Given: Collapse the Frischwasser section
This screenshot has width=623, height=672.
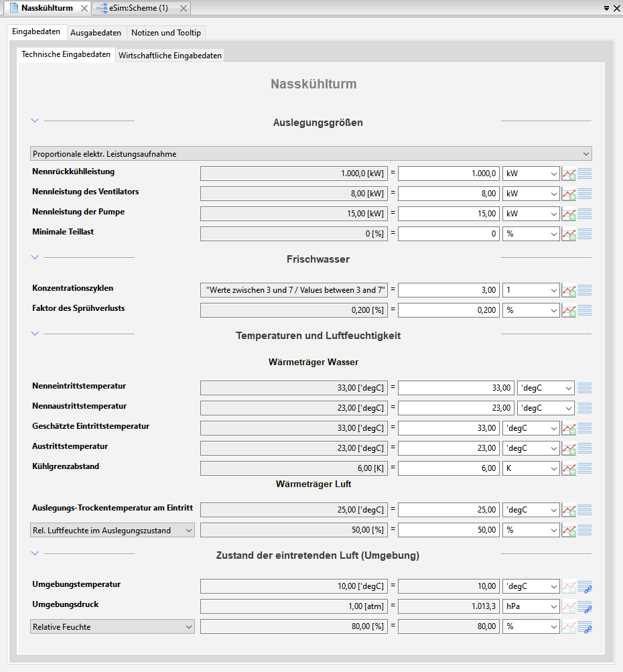Looking at the screenshot, I should (35, 257).
